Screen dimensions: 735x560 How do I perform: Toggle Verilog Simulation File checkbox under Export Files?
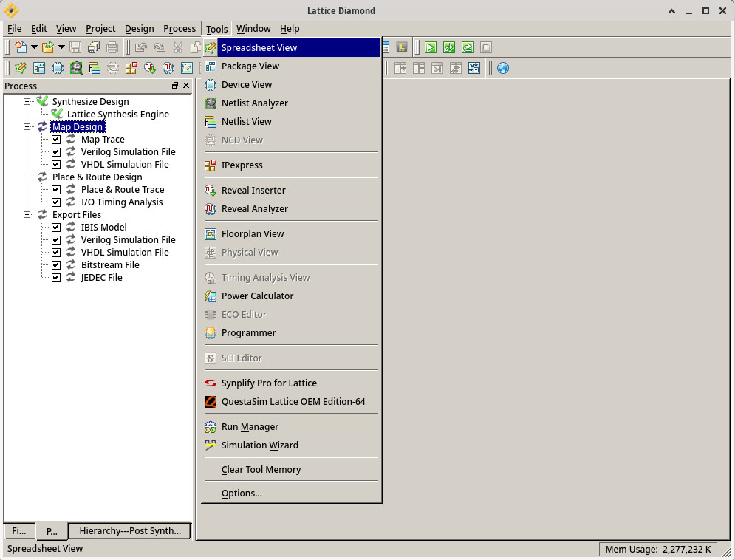point(56,240)
